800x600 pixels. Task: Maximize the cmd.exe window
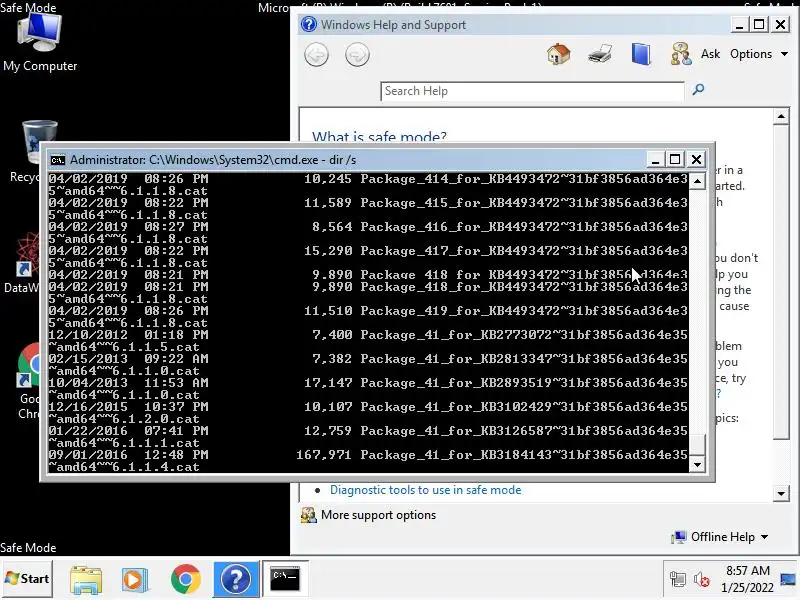tap(675, 160)
